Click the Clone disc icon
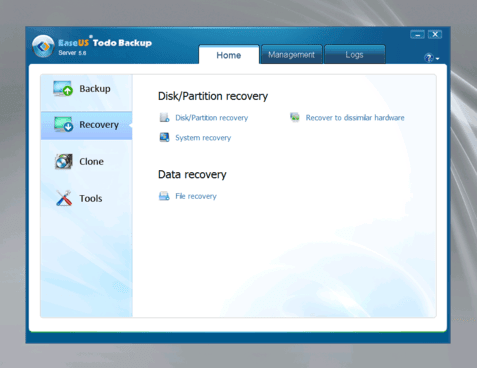Viewport: 477px width, 368px height. coord(64,161)
